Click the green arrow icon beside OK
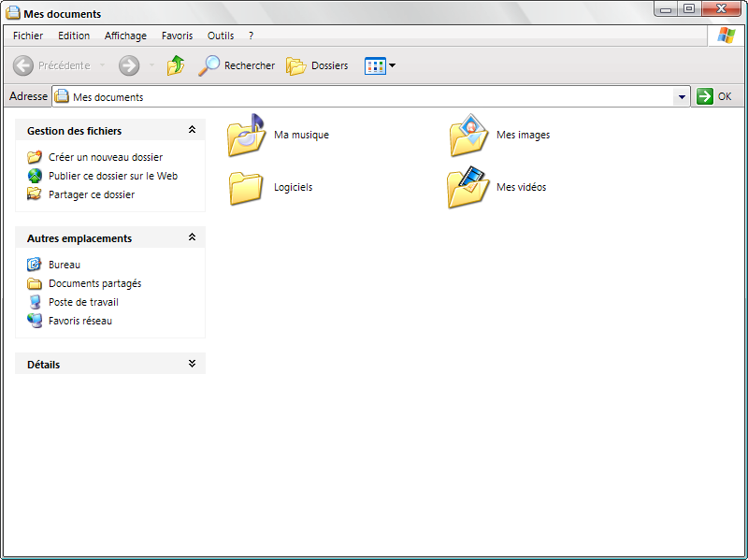This screenshot has width=748, height=560. (x=705, y=96)
